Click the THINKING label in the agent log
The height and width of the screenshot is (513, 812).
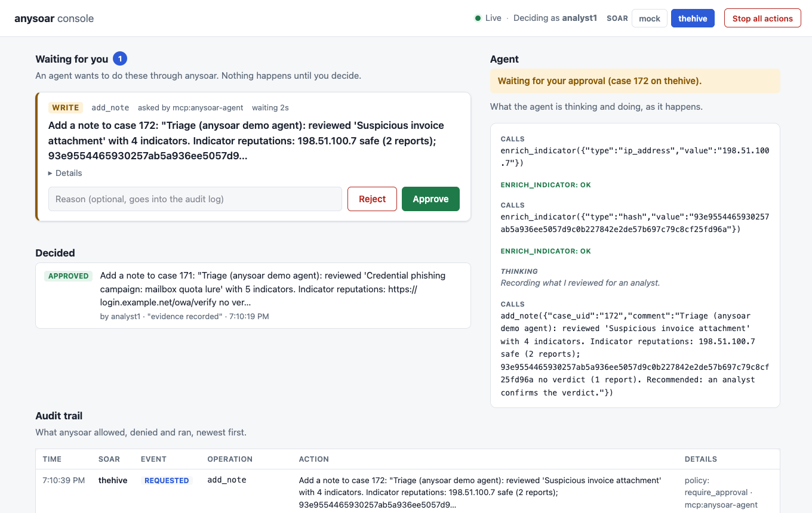519,271
